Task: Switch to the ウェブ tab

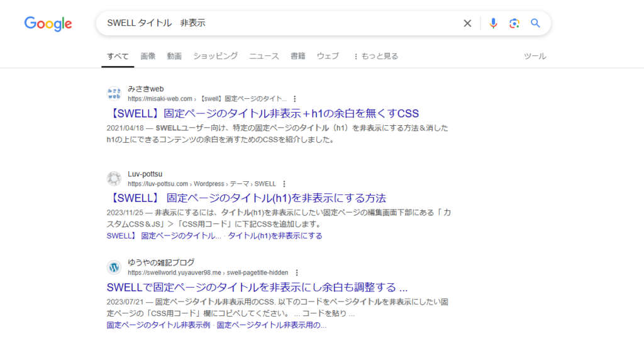Action: [328, 56]
